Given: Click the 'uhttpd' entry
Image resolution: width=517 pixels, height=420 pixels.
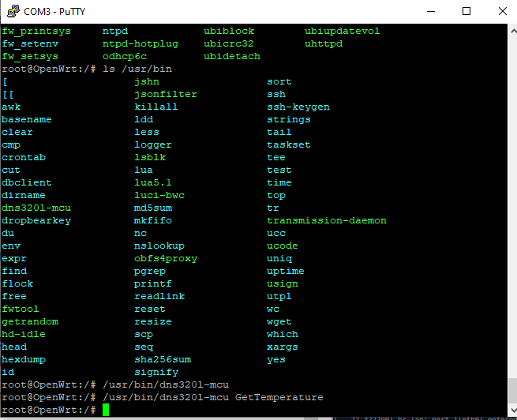Looking at the screenshot, I should 324,44.
